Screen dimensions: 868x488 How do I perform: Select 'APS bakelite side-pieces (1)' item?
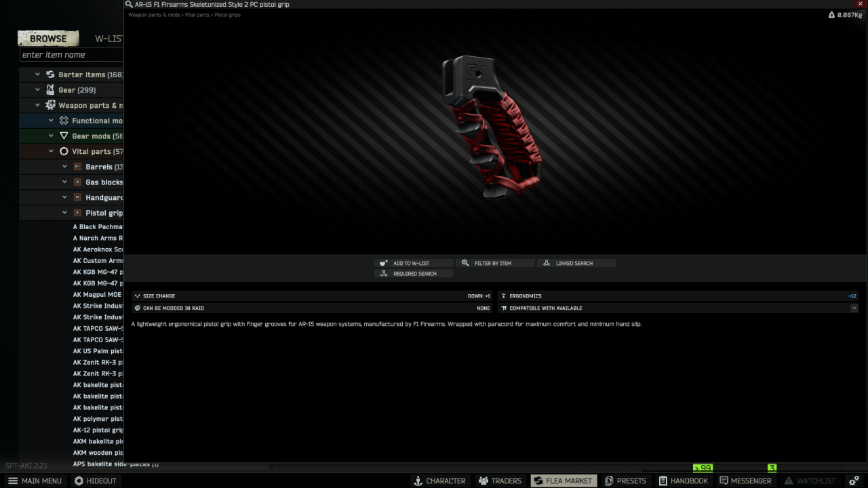[x=116, y=464]
